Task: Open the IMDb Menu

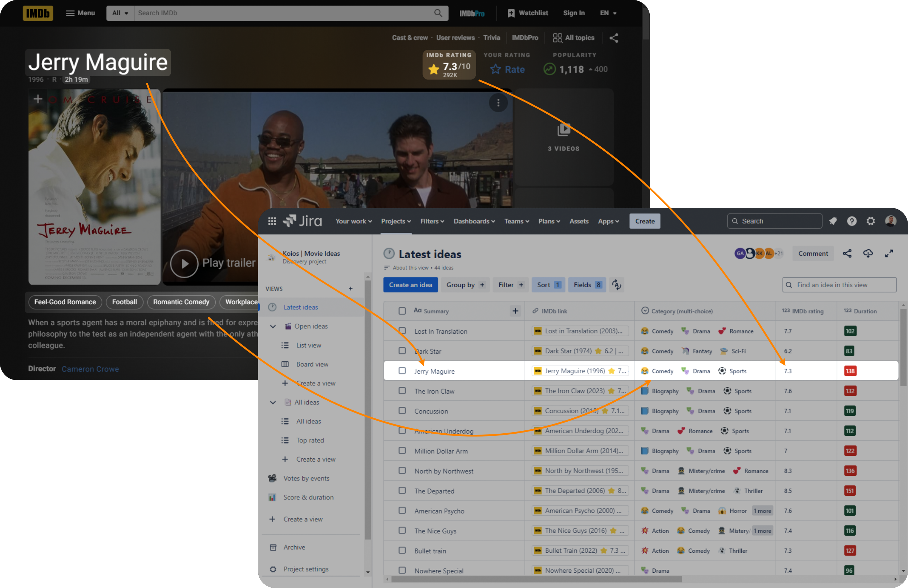Action: [x=81, y=13]
